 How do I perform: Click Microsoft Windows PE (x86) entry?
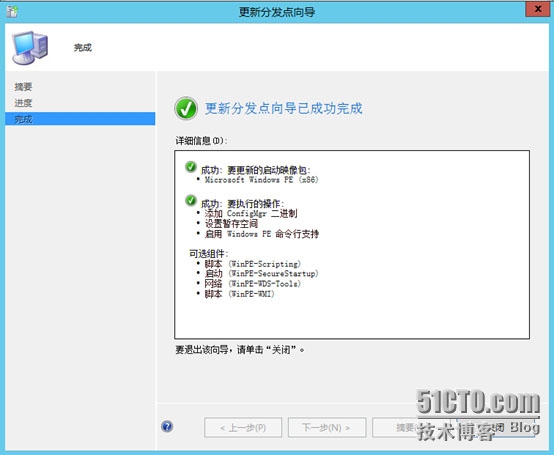(261, 179)
